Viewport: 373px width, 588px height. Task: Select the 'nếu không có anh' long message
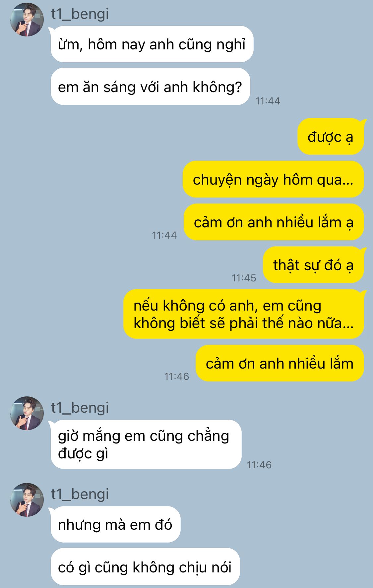[x=244, y=314]
